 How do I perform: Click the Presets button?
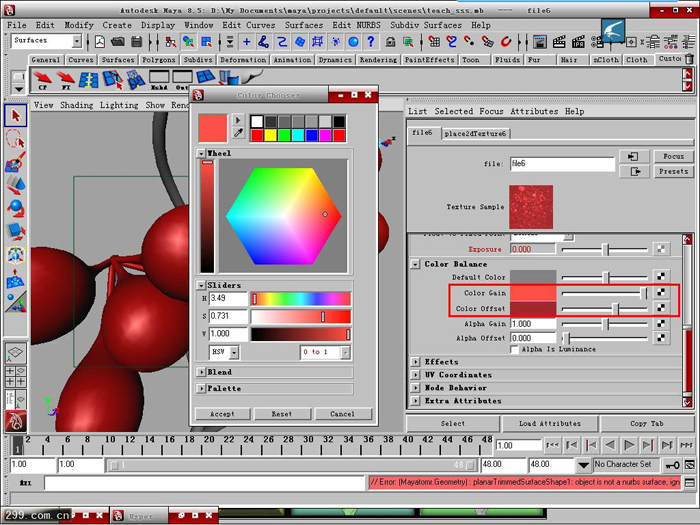pos(673,171)
